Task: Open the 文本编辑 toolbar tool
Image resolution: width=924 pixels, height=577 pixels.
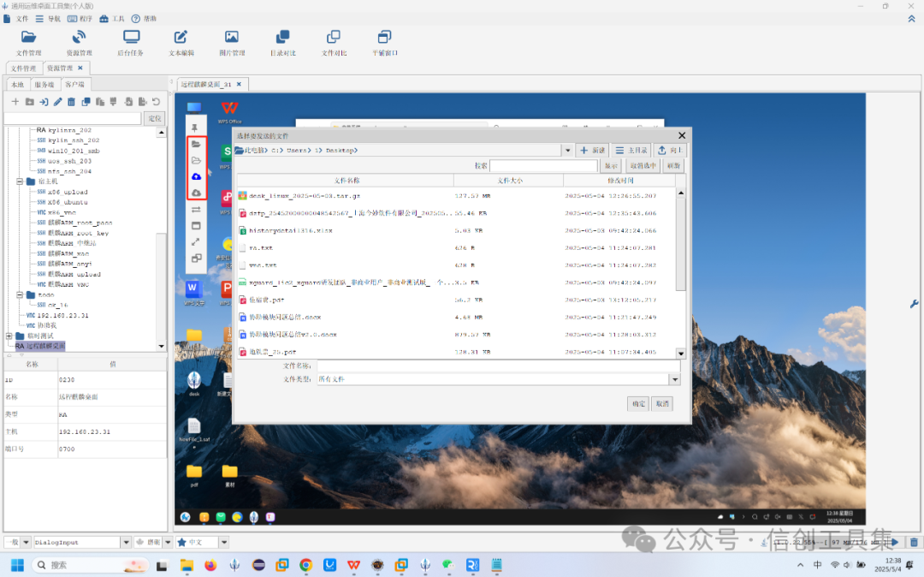Action: click(181, 43)
